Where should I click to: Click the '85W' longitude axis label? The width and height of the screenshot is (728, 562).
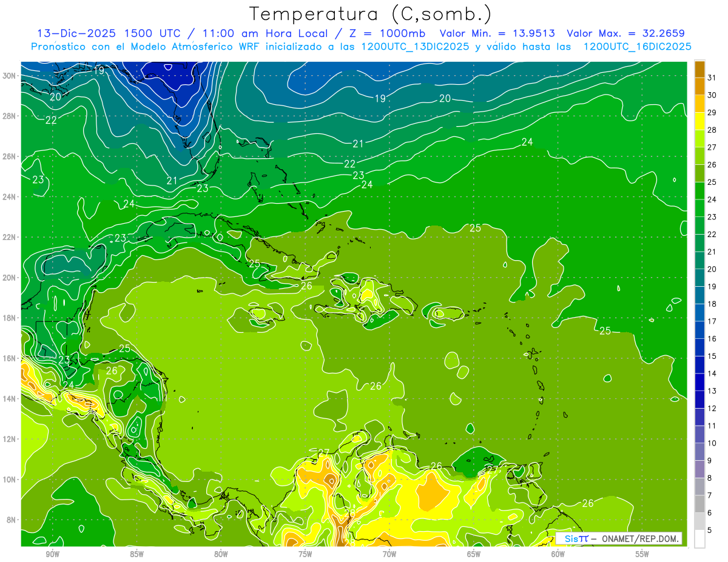[136, 554]
